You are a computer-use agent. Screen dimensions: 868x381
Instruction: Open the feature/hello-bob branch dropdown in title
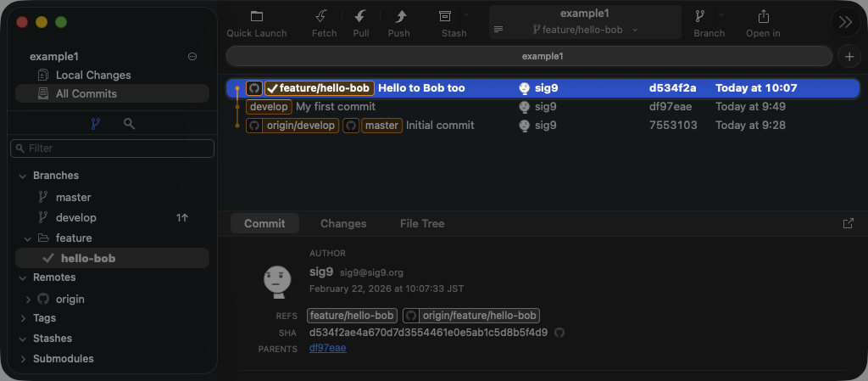[x=585, y=30]
